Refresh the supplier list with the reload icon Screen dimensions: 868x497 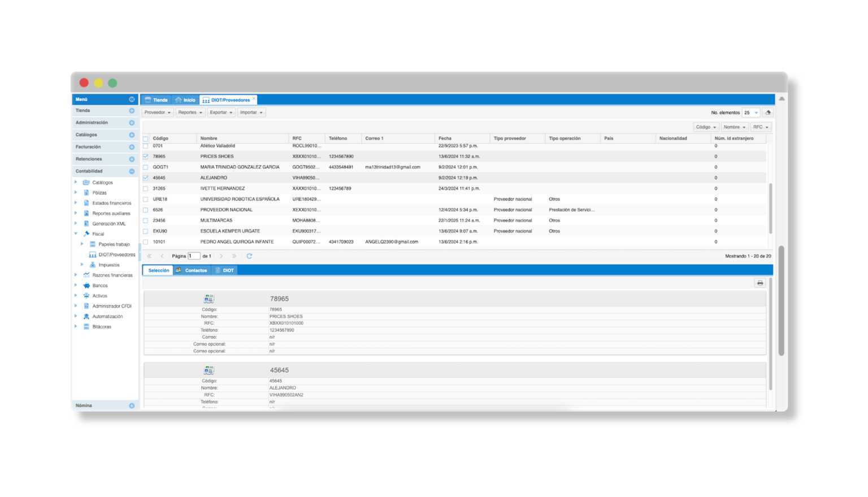pos(249,256)
